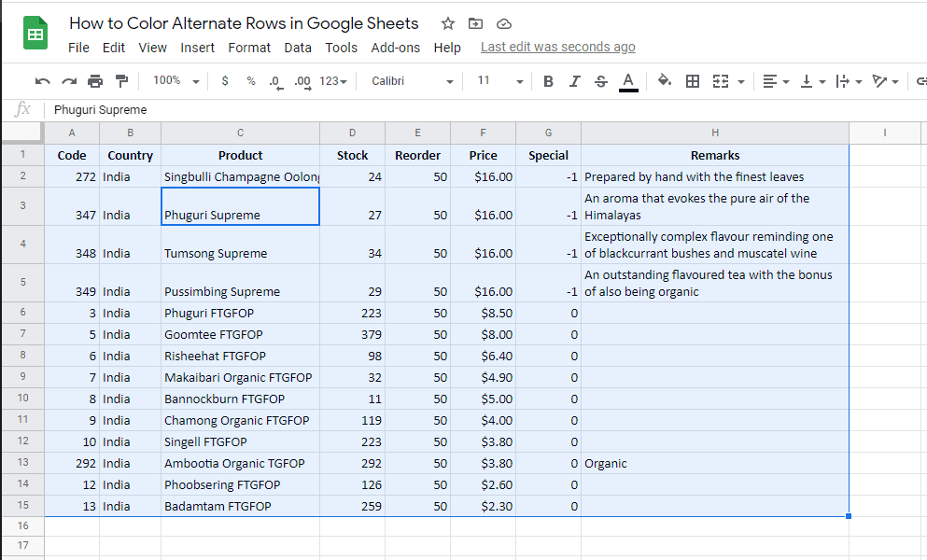The image size is (927, 560).
Task: Open the Format menu
Action: [x=249, y=48]
